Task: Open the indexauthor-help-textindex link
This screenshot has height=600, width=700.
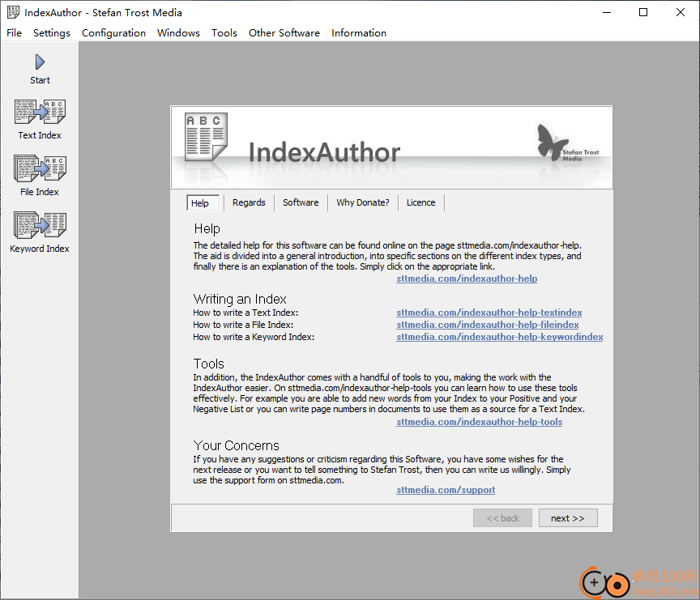Action: [x=489, y=313]
